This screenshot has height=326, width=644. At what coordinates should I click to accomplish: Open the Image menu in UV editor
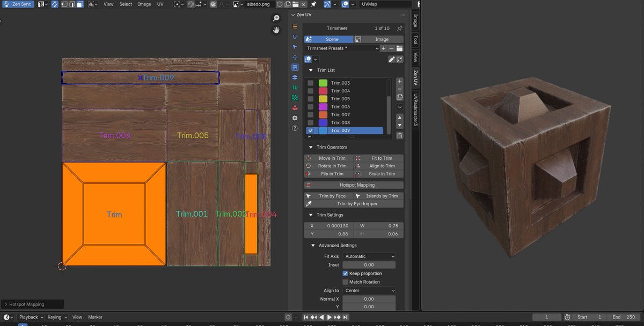tap(144, 4)
